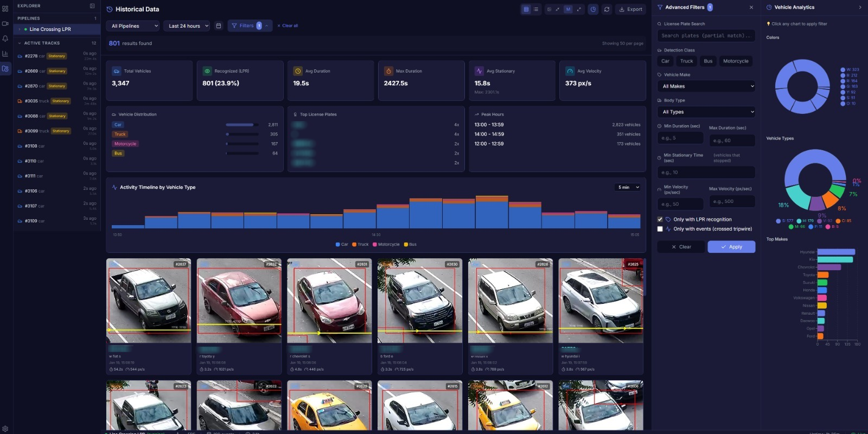
Task: Open the All Pipelines dropdown
Action: coord(134,26)
